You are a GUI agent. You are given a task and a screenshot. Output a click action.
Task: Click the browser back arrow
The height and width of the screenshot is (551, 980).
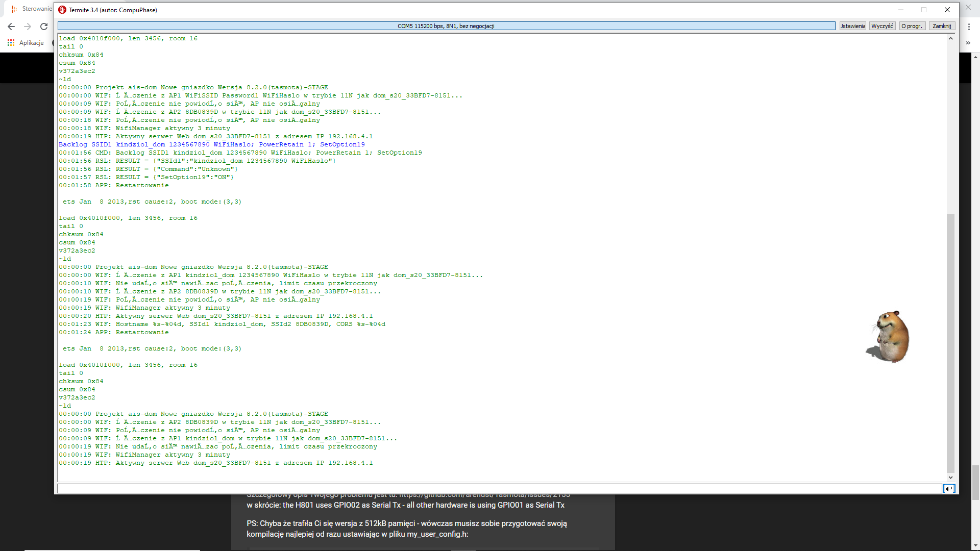tap(11, 27)
